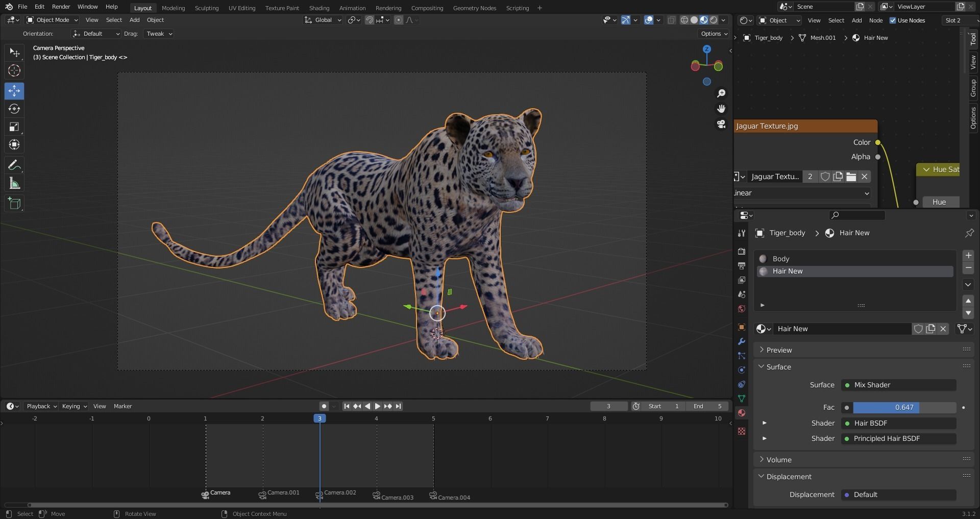
Task: Jump to the timeline end frame
Action: pyautogui.click(x=399, y=406)
